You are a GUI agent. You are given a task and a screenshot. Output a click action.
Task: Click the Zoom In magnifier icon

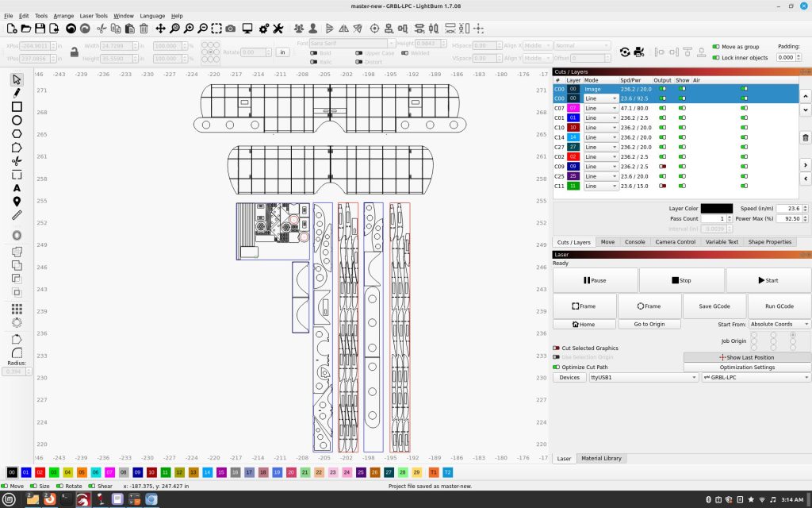pyautogui.click(x=190, y=29)
